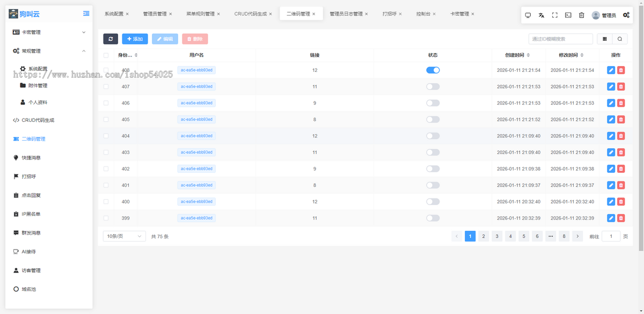Click the pagination ellipsis more pages
The image size is (644, 314).
click(x=551, y=236)
